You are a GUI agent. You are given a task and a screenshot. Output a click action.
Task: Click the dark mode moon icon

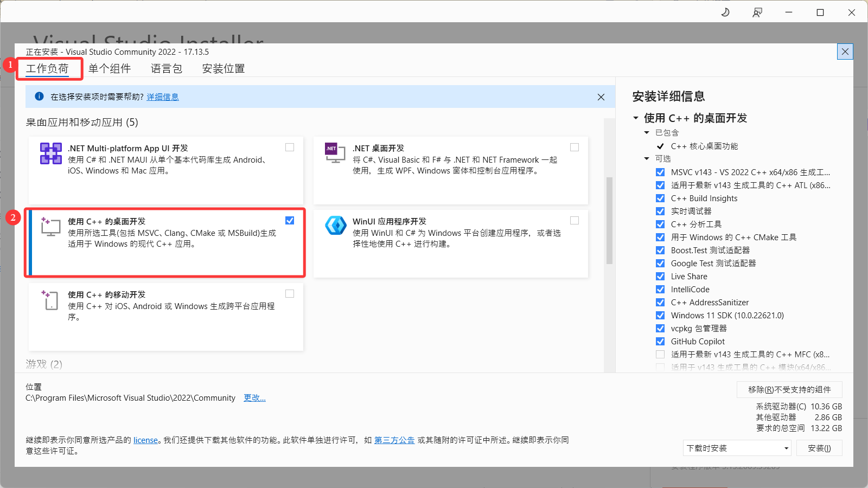[725, 12]
